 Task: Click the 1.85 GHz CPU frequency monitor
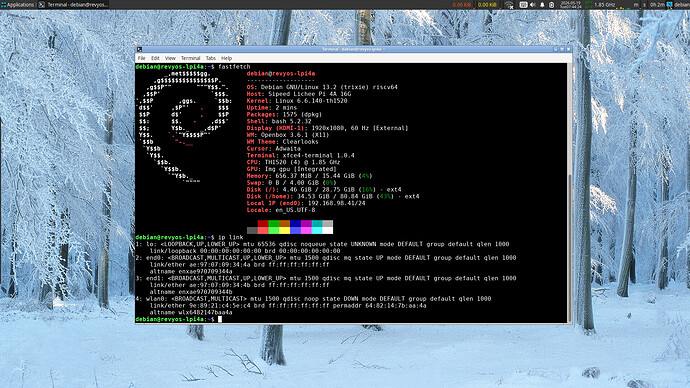(604, 5)
